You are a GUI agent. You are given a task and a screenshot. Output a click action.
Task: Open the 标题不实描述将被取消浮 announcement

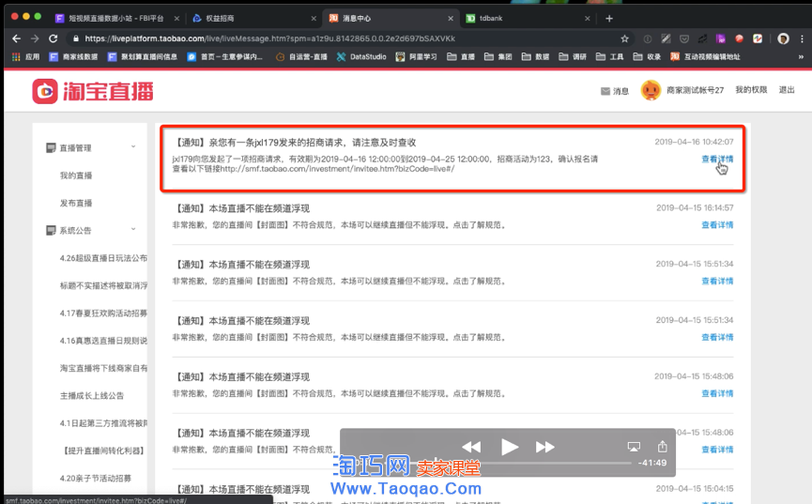[103, 285]
